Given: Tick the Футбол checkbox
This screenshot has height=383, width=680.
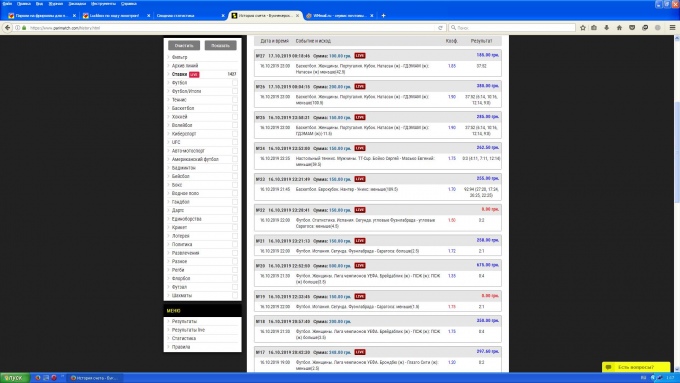Looking at the screenshot, I should point(235,82).
